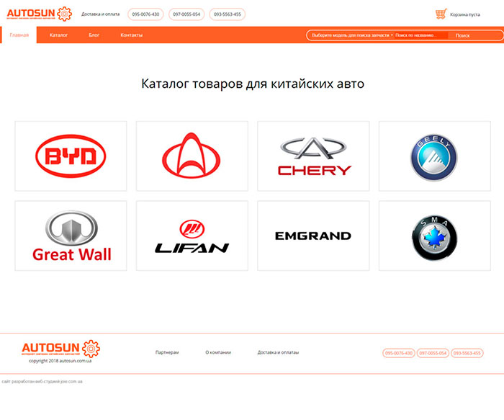Focus the search by name field
The height and width of the screenshot is (420, 504).
pyautogui.click(x=421, y=35)
